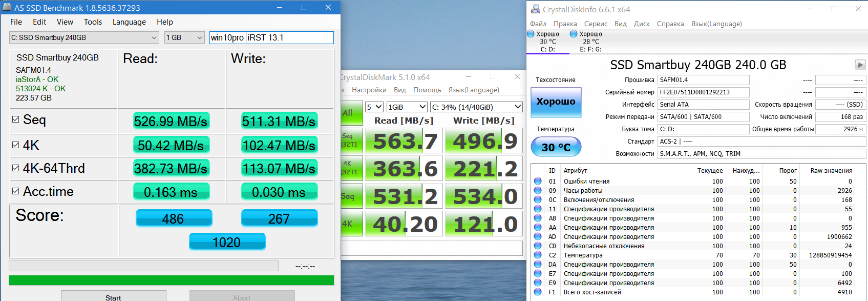Open CrystalDiskMark test count dropdown showing 5

click(374, 107)
